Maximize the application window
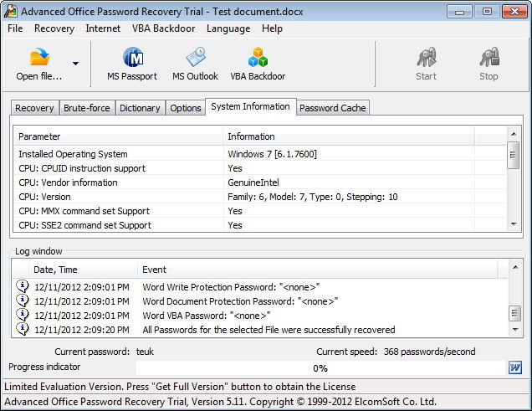This screenshot has height=411, width=532. 487,12
